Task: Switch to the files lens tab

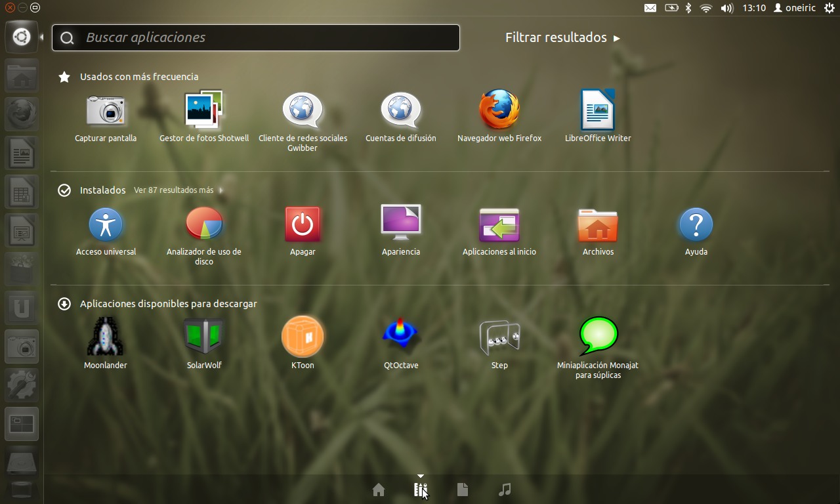Action: tap(463, 490)
